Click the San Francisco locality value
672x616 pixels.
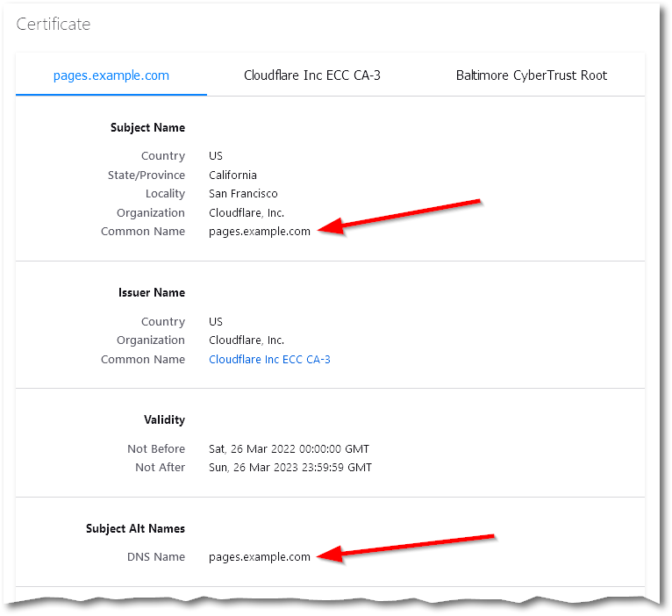click(243, 194)
